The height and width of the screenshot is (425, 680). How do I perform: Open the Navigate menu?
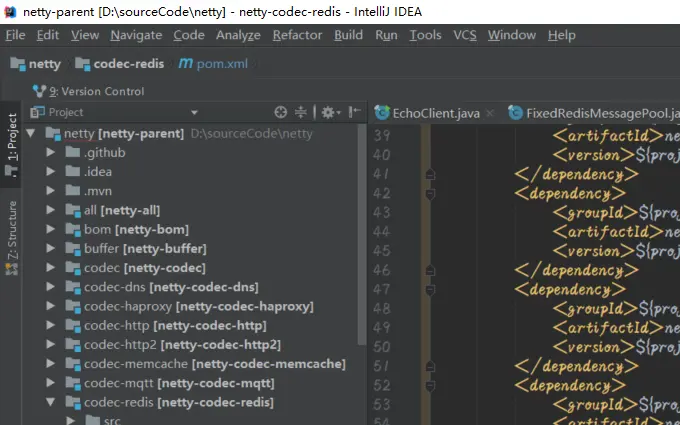pyautogui.click(x=136, y=35)
